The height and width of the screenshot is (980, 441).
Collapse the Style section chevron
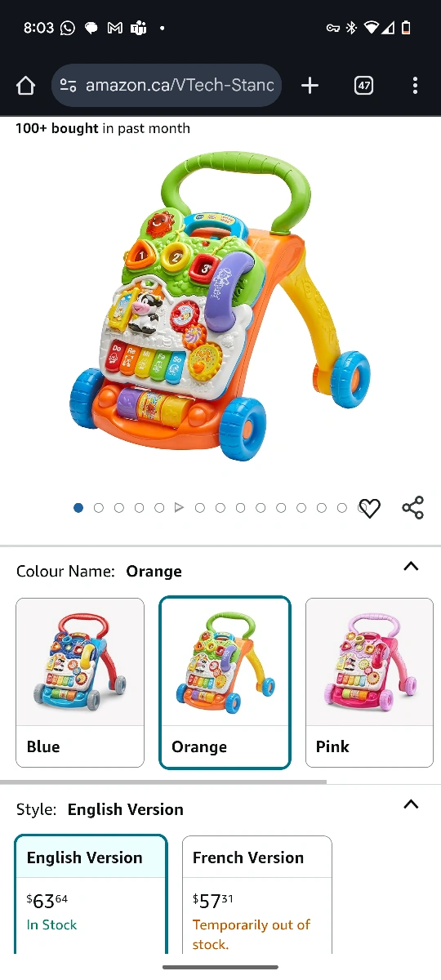click(412, 804)
